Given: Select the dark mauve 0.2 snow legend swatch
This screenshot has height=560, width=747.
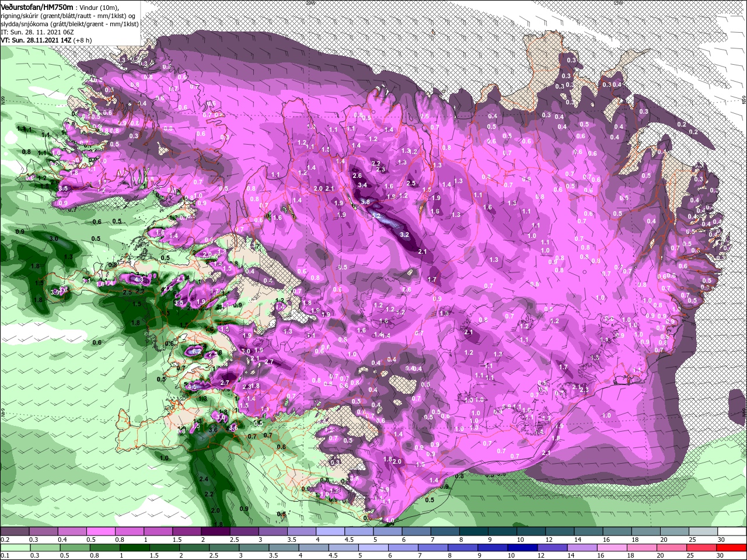Looking at the screenshot, I should coord(15,531).
